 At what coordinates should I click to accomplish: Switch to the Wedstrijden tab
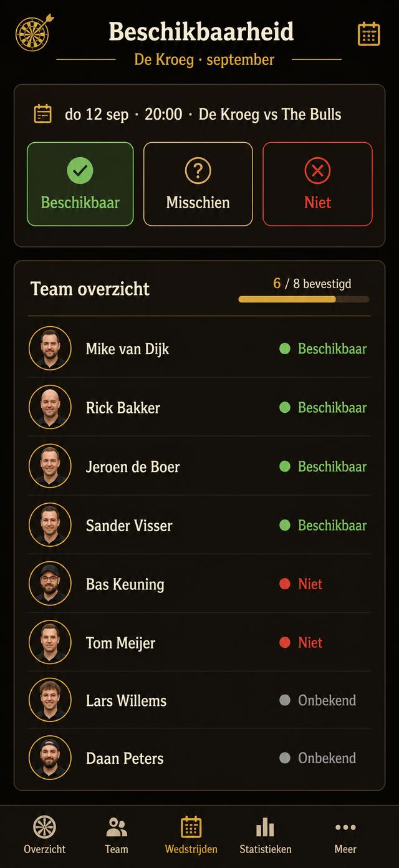click(x=191, y=836)
